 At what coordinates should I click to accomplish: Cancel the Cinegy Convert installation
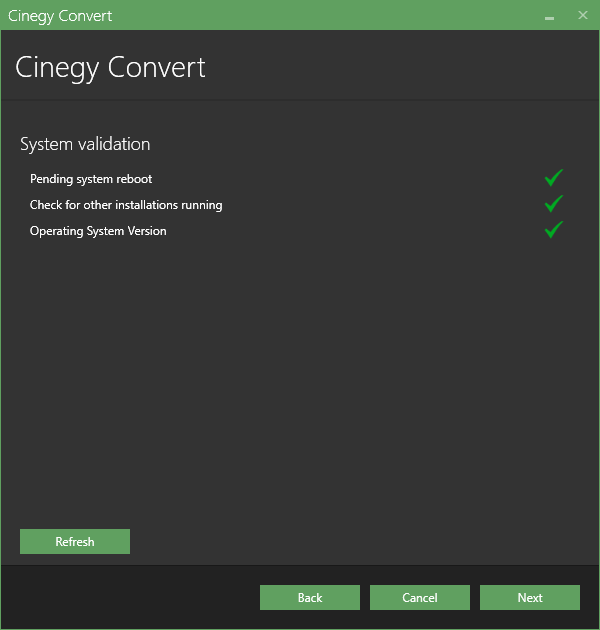pyautogui.click(x=420, y=597)
